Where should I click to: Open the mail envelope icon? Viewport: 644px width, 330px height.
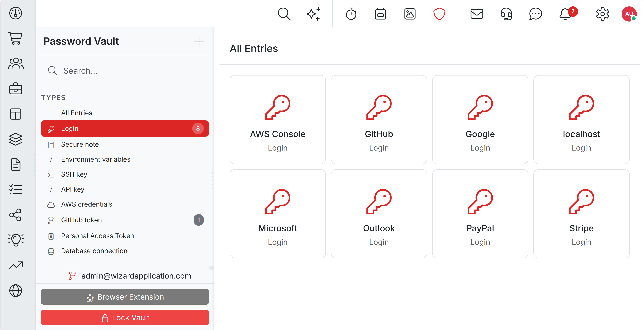tap(477, 14)
